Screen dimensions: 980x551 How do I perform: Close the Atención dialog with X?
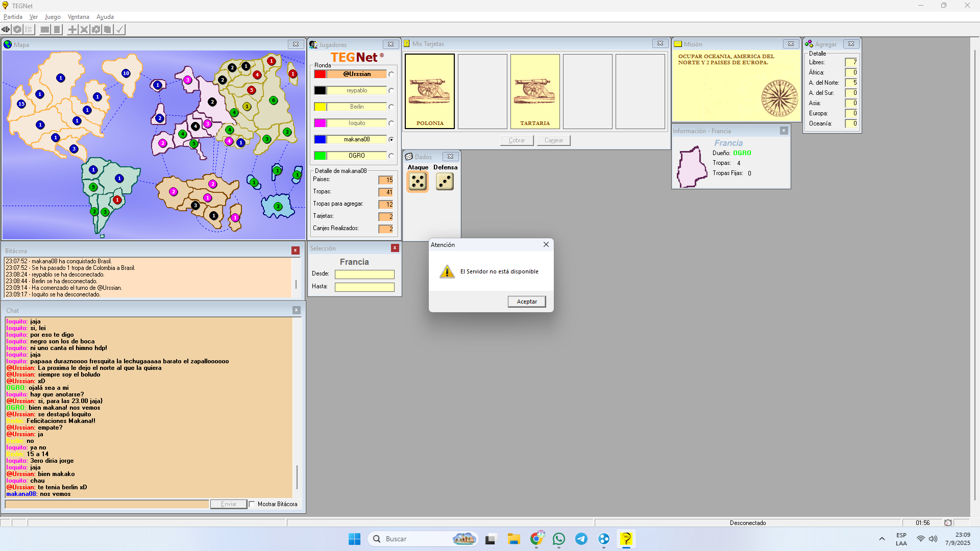[x=546, y=244]
